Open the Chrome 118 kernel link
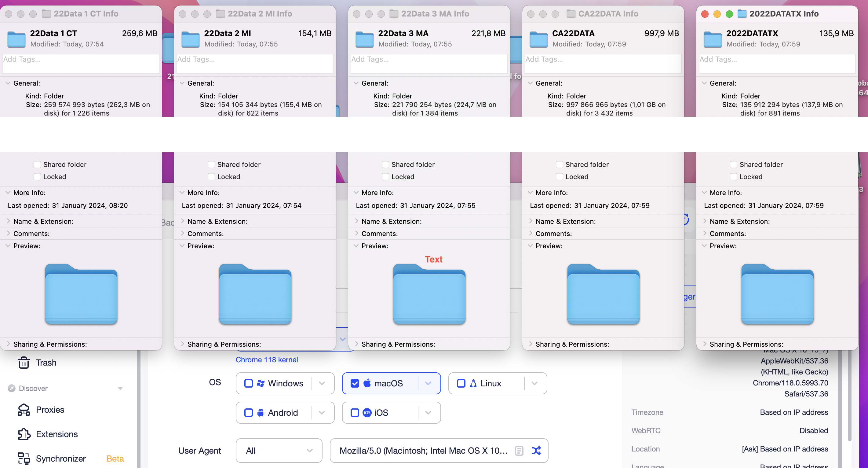Screen dimensions: 868x468 (267, 359)
